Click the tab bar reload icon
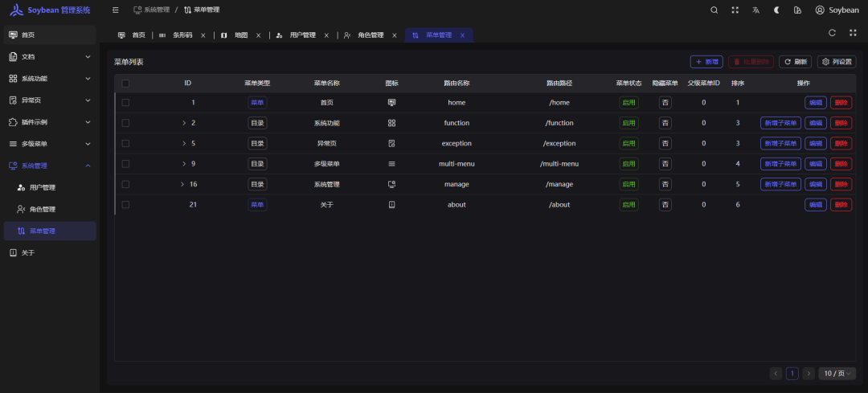 pyautogui.click(x=832, y=33)
